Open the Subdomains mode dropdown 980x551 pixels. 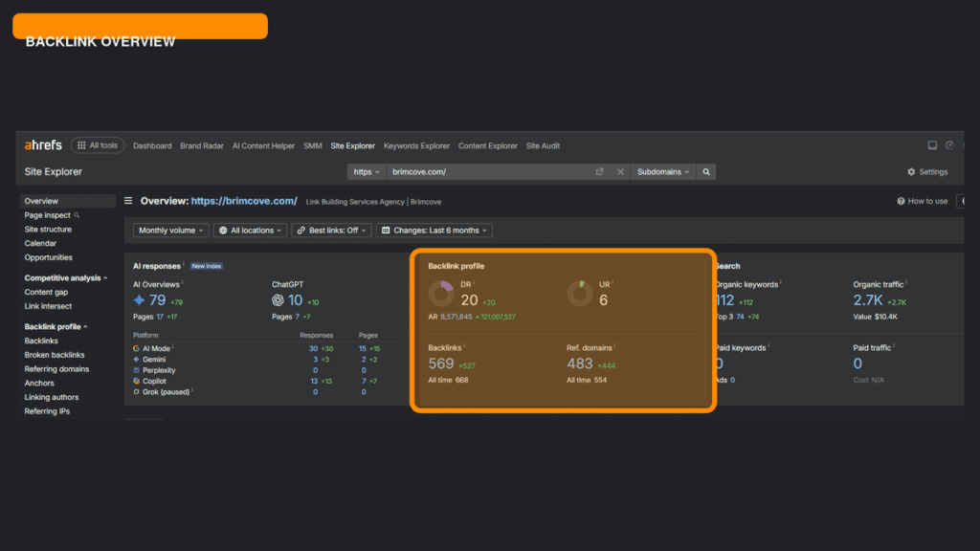(662, 172)
